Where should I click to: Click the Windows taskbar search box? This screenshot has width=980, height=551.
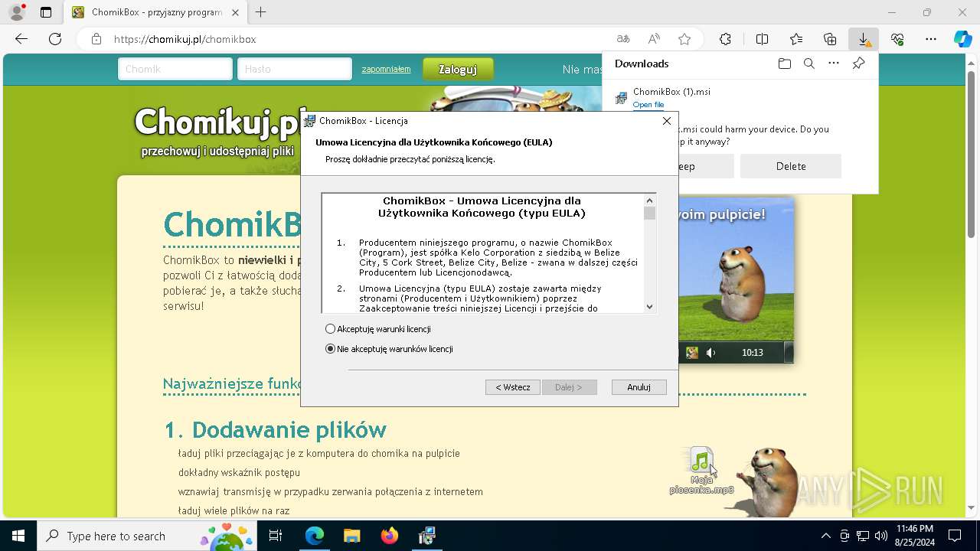[x=147, y=536]
